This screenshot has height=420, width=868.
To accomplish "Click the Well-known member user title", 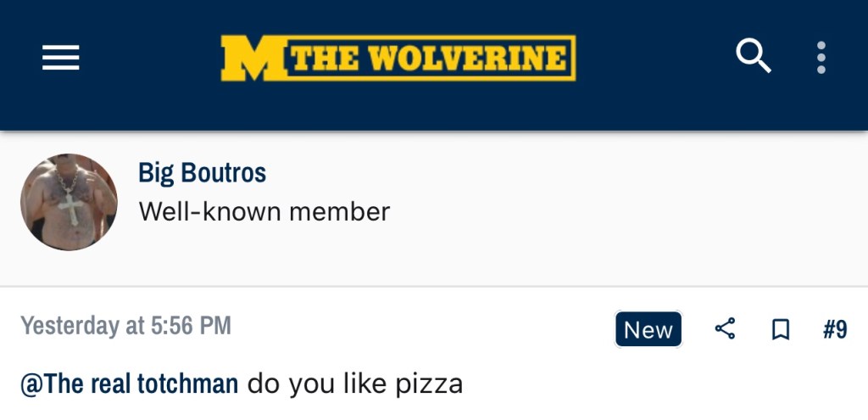I will point(264,211).
